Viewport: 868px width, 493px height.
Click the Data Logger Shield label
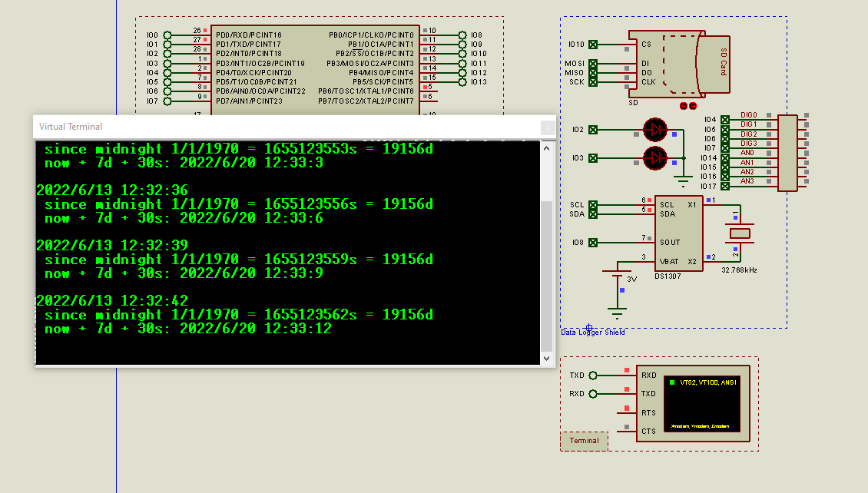(593, 332)
